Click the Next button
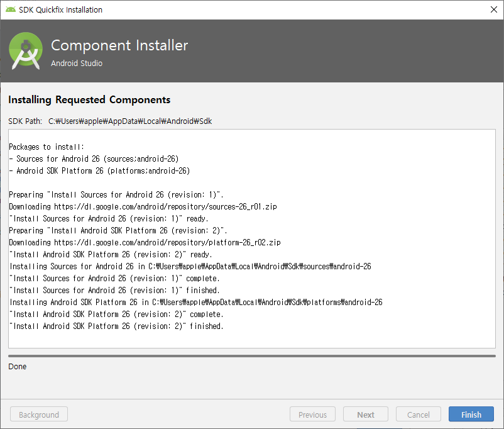The height and width of the screenshot is (429, 504). (366, 414)
